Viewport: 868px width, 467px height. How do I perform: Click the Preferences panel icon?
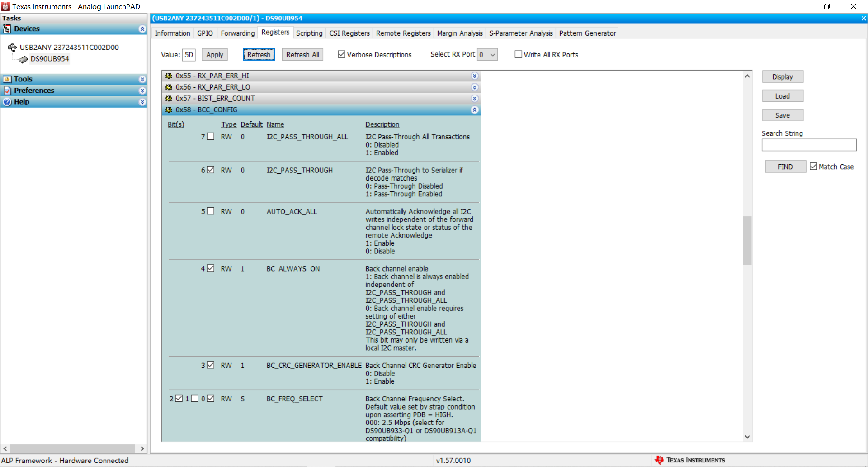point(7,91)
